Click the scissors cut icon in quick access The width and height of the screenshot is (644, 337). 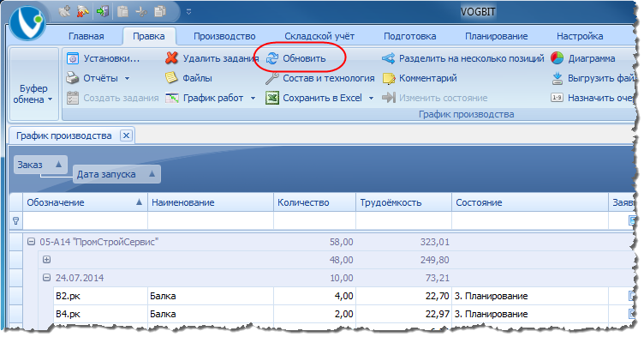tap(140, 11)
